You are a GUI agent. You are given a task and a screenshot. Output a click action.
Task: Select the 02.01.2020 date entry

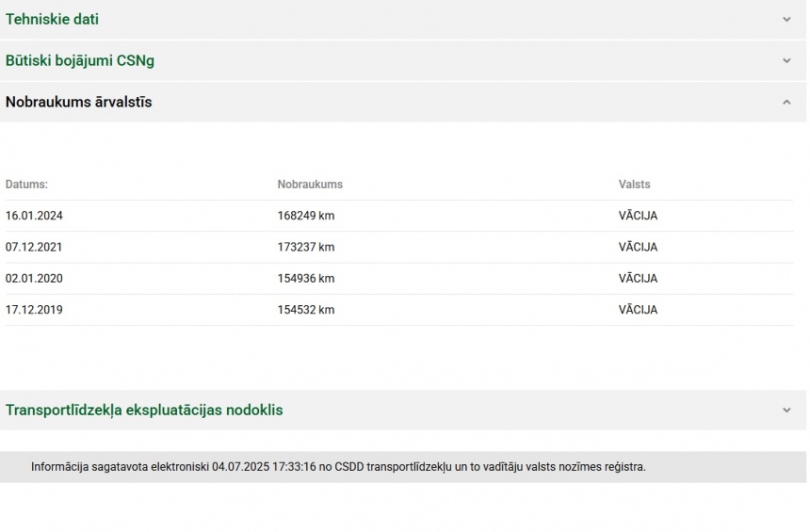pos(34,279)
